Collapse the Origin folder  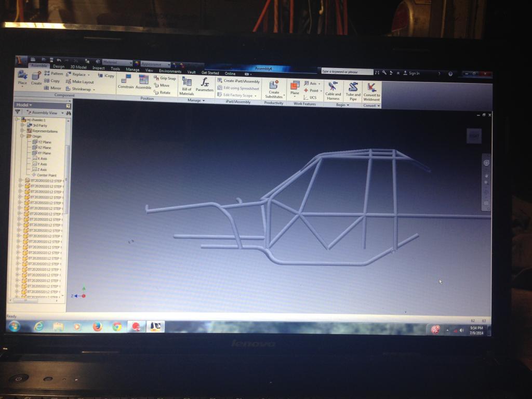22,136
